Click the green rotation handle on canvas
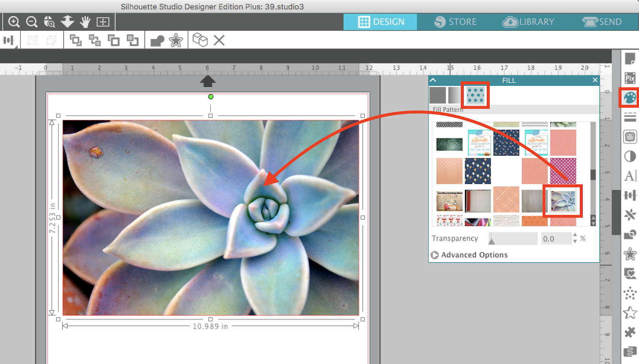The width and height of the screenshot is (639, 364). coord(211,97)
